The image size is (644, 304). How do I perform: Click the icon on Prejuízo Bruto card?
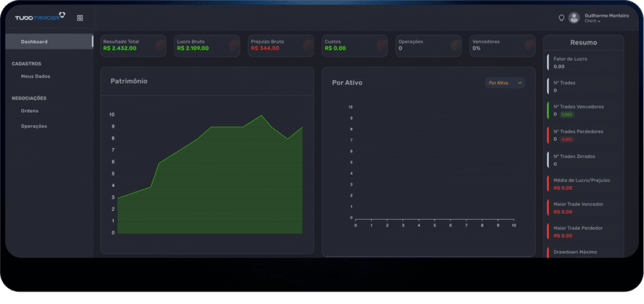click(x=308, y=45)
